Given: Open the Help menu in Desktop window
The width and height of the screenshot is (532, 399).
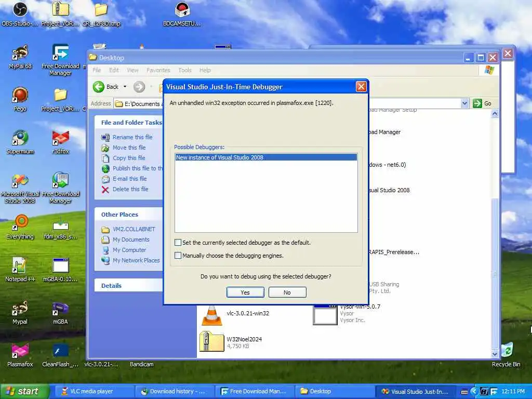Looking at the screenshot, I should pos(205,70).
